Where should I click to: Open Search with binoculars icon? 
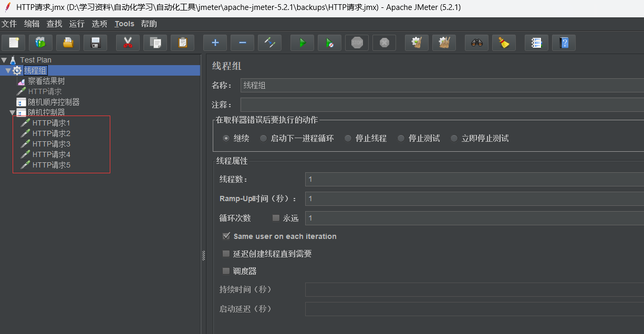476,43
